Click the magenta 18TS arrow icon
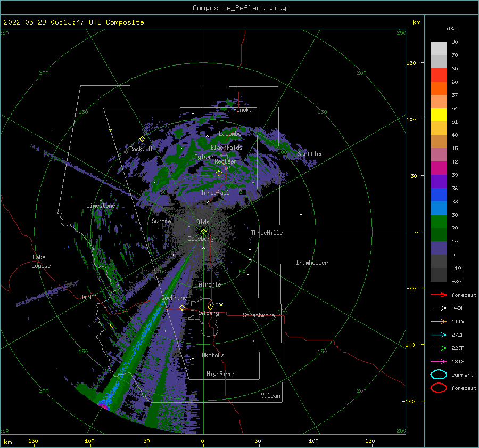479x448 pixels. pos(439,362)
